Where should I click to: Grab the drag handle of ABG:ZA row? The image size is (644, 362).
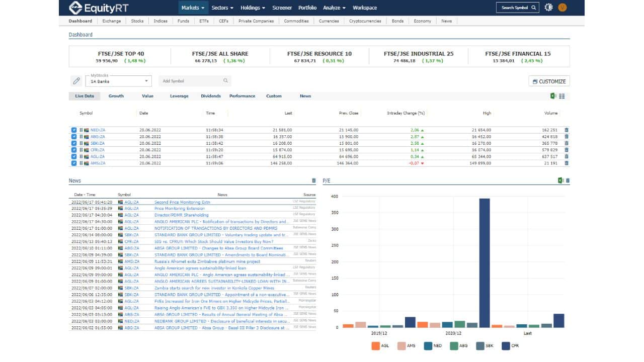pos(80,137)
